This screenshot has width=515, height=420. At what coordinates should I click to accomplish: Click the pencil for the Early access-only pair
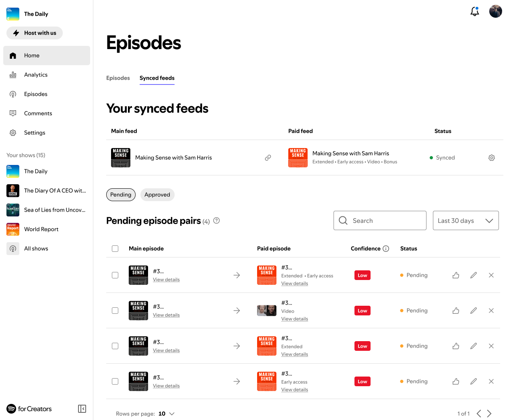[x=474, y=381]
